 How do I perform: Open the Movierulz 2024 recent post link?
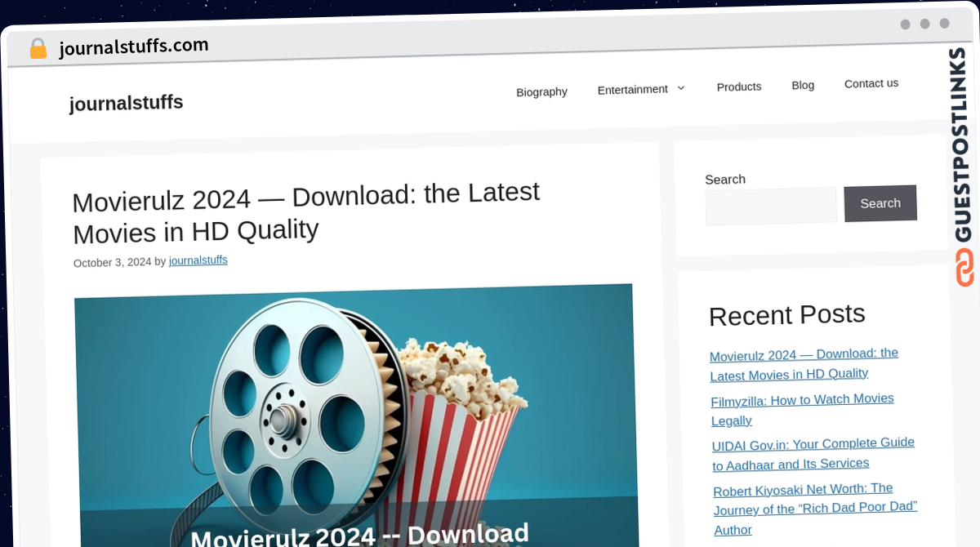tap(804, 364)
